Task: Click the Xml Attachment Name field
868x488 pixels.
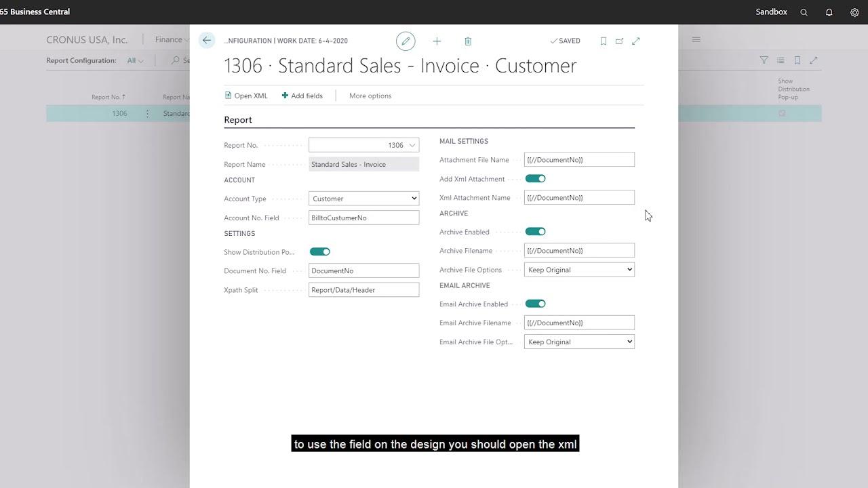Action: pyautogui.click(x=580, y=198)
